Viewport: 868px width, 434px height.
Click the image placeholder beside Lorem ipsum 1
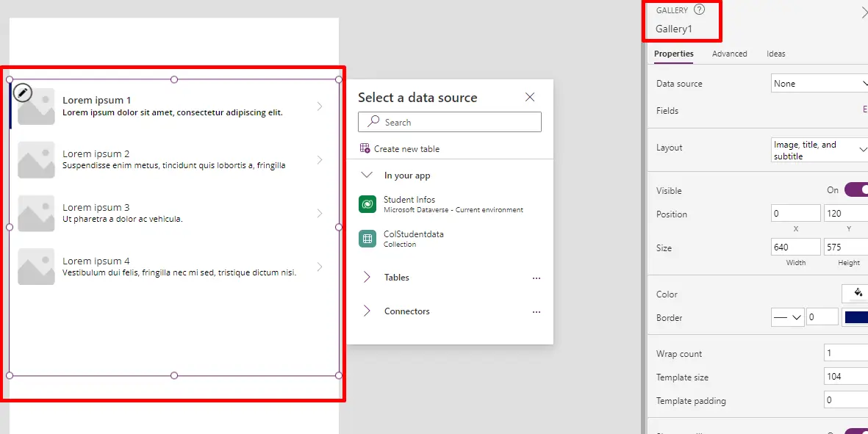click(36, 106)
